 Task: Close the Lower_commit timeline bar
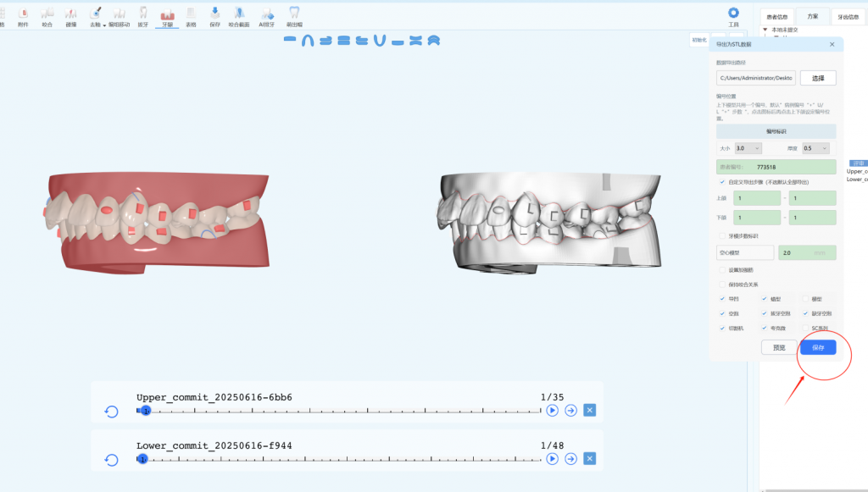(x=590, y=459)
